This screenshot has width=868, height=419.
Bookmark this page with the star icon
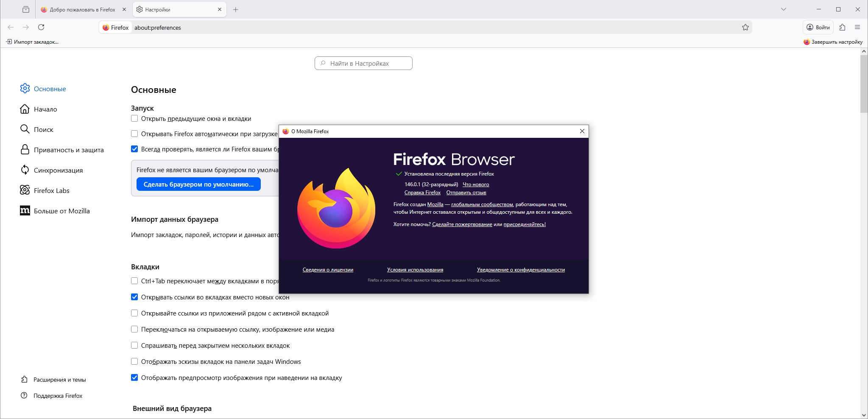pyautogui.click(x=745, y=27)
